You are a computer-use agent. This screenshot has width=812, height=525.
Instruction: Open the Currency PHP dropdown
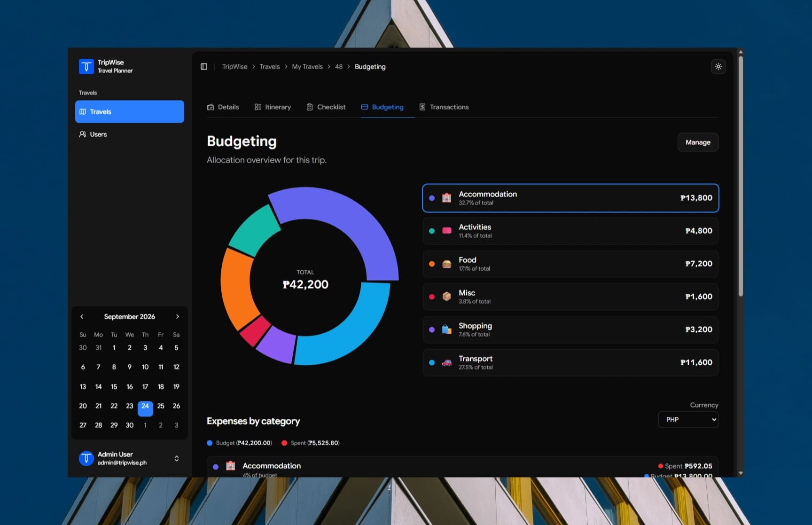point(688,419)
